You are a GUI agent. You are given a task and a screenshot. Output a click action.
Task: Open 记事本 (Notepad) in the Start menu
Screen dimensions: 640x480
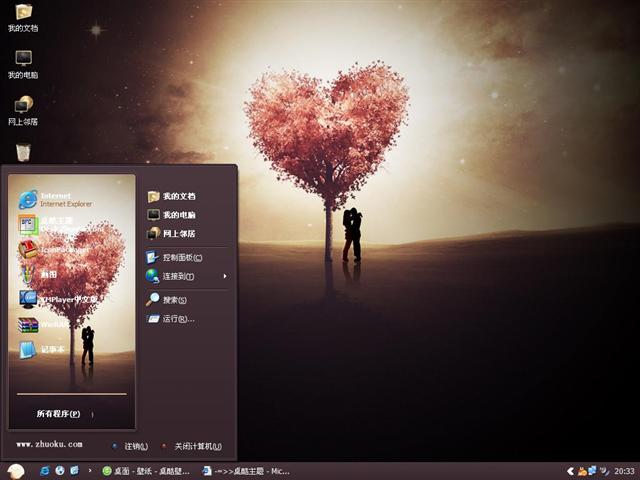tap(50, 349)
